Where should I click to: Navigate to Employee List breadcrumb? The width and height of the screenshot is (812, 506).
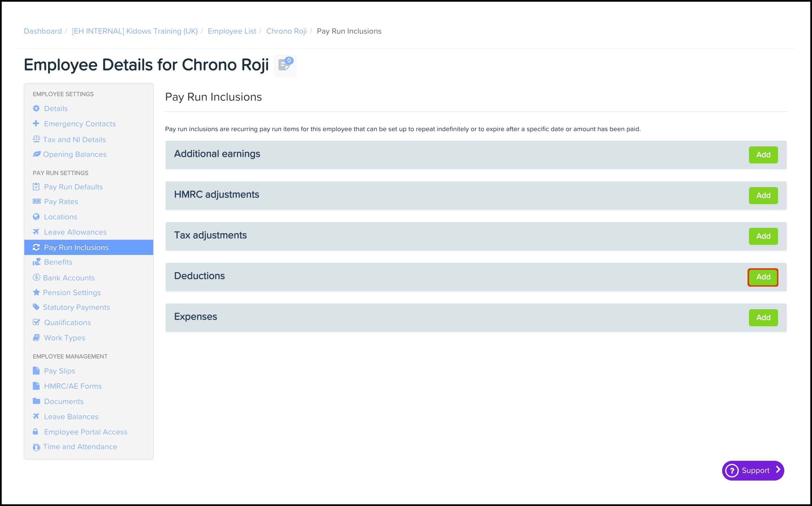tap(232, 31)
